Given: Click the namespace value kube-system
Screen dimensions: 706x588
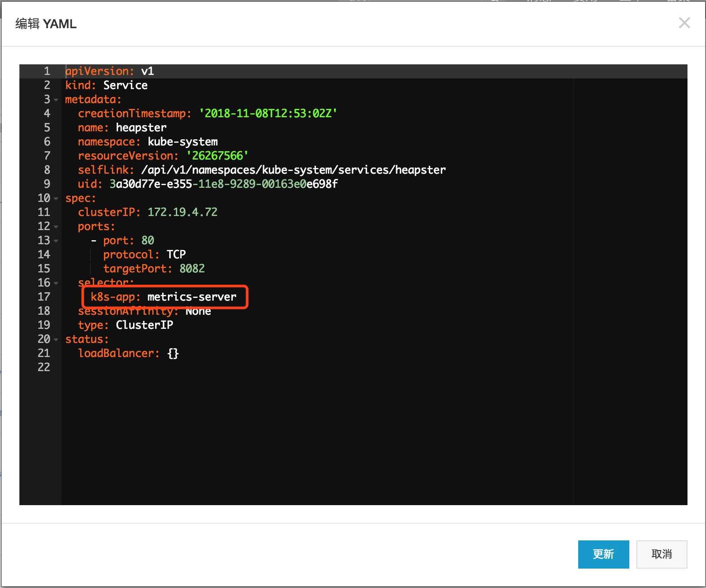Looking at the screenshot, I should tap(182, 141).
